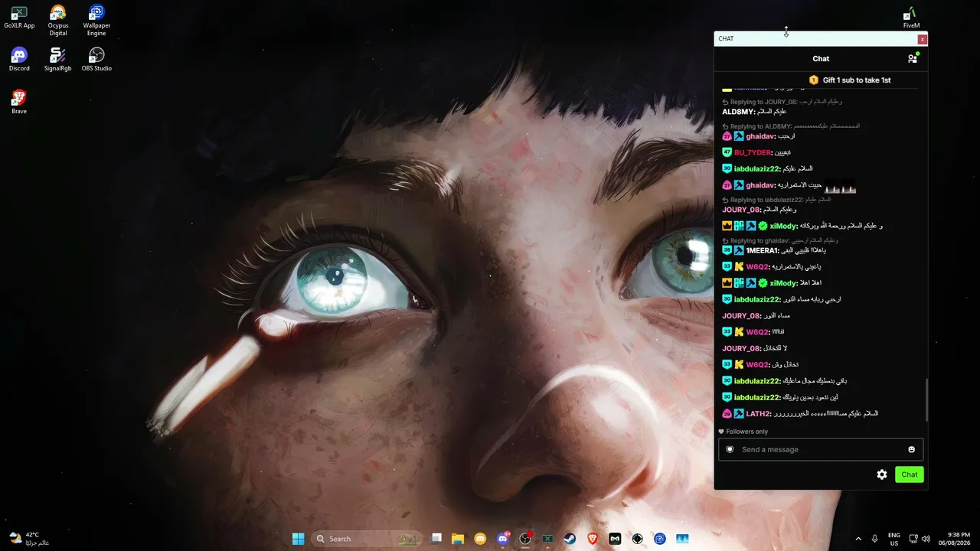
Task: Open Steam from the taskbar
Action: [x=570, y=539]
